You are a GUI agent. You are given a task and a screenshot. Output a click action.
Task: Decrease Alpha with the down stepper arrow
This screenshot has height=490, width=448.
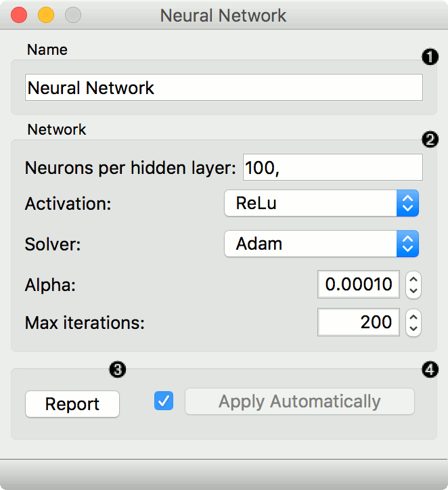[413, 290]
